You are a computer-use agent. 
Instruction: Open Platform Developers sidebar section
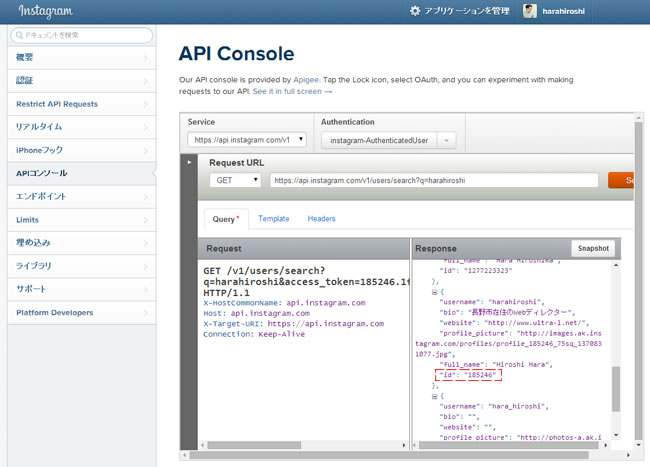pos(82,313)
